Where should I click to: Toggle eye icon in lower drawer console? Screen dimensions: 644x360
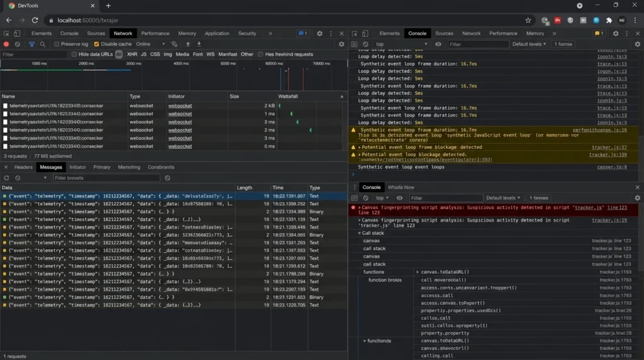(399, 198)
